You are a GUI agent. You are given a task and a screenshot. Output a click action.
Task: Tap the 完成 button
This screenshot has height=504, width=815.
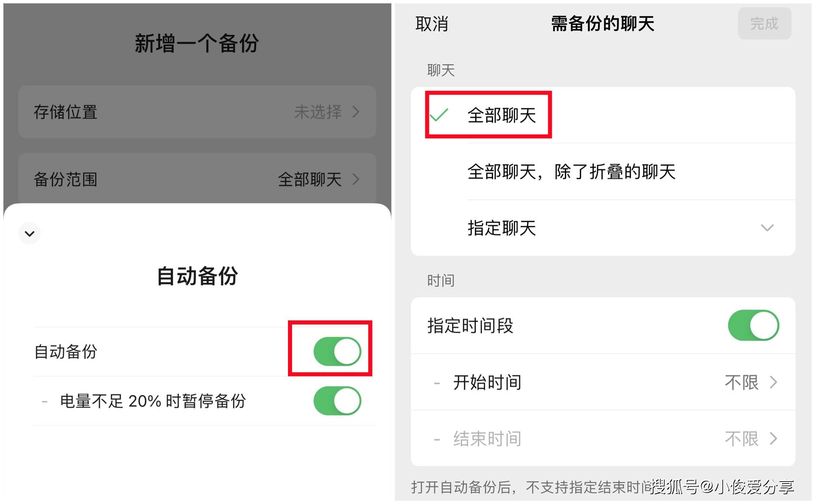click(x=764, y=23)
